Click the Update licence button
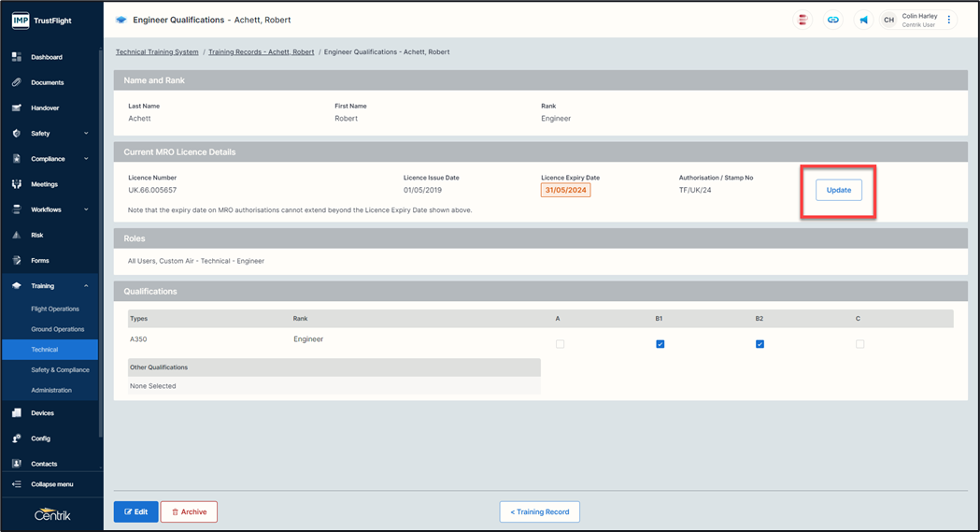 point(838,190)
